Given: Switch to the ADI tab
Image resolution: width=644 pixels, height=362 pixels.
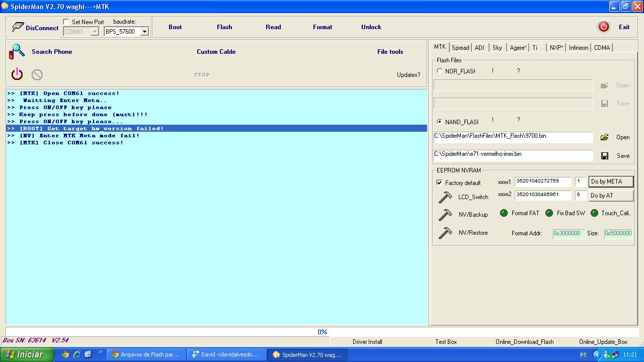Looking at the screenshot, I should point(479,48).
